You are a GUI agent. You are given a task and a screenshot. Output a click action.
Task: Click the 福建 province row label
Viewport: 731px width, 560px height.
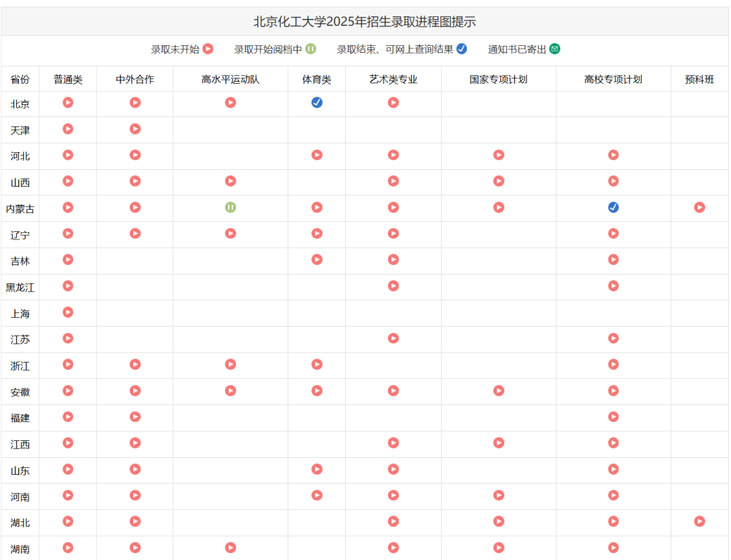click(20, 419)
